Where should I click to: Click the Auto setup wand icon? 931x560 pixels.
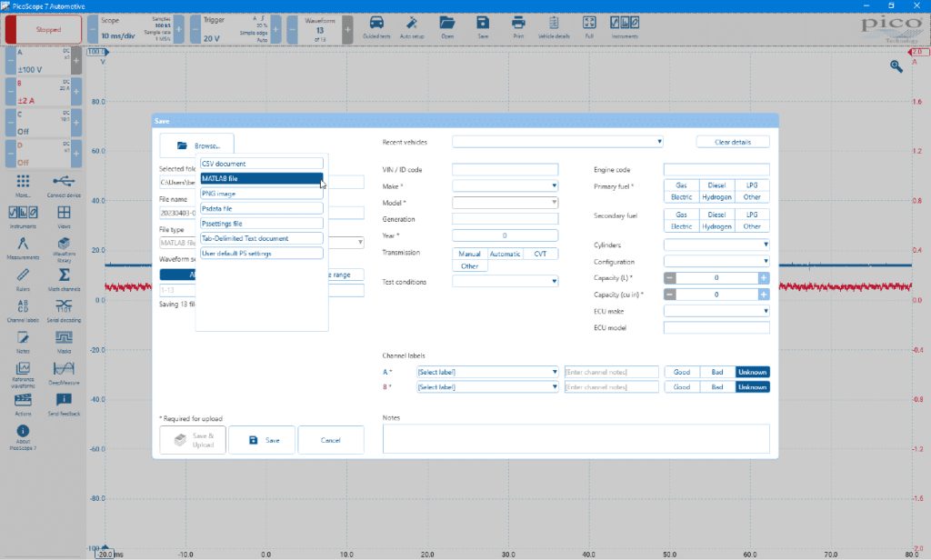point(412,23)
